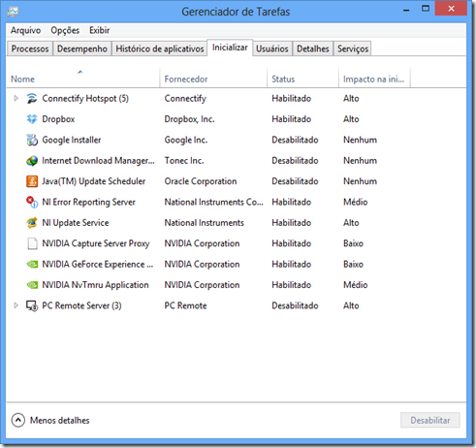Click the Internet Download Manager icon
The image size is (476, 448).
pos(32,161)
